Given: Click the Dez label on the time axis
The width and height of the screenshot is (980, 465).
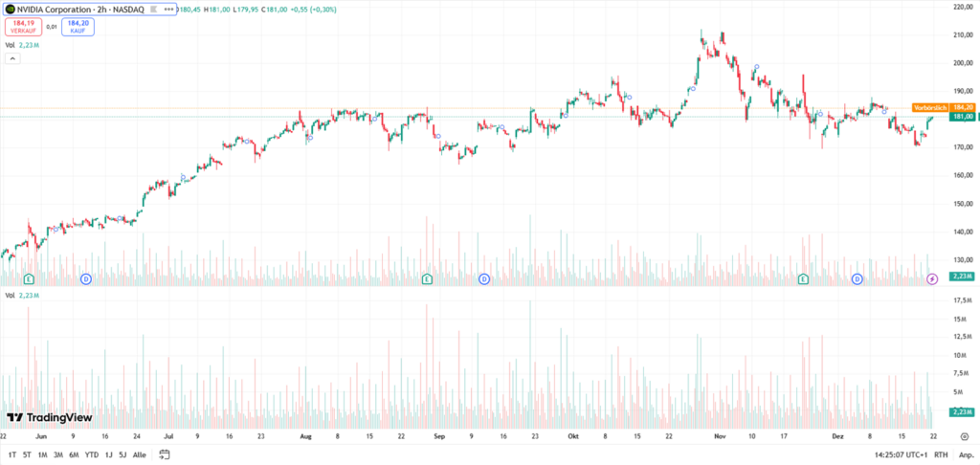Looking at the screenshot, I should [x=836, y=436].
